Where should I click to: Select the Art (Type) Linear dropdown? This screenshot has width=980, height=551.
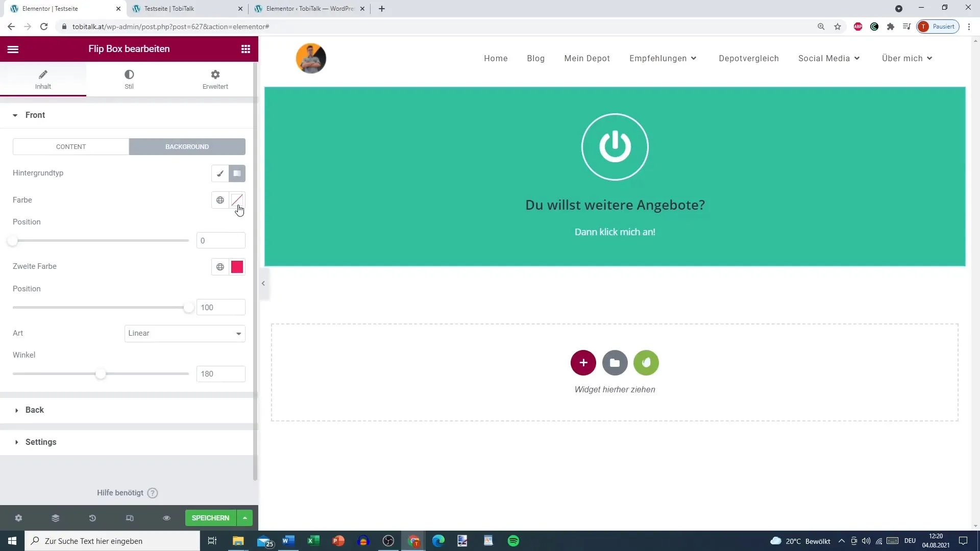tap(185, 333)
